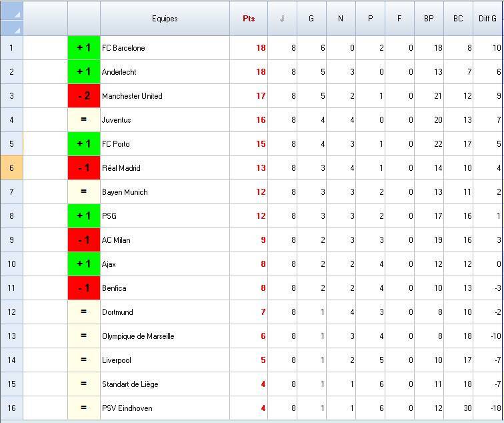
Task: Select the Manchester United team cell
Action: pos(164,96)
